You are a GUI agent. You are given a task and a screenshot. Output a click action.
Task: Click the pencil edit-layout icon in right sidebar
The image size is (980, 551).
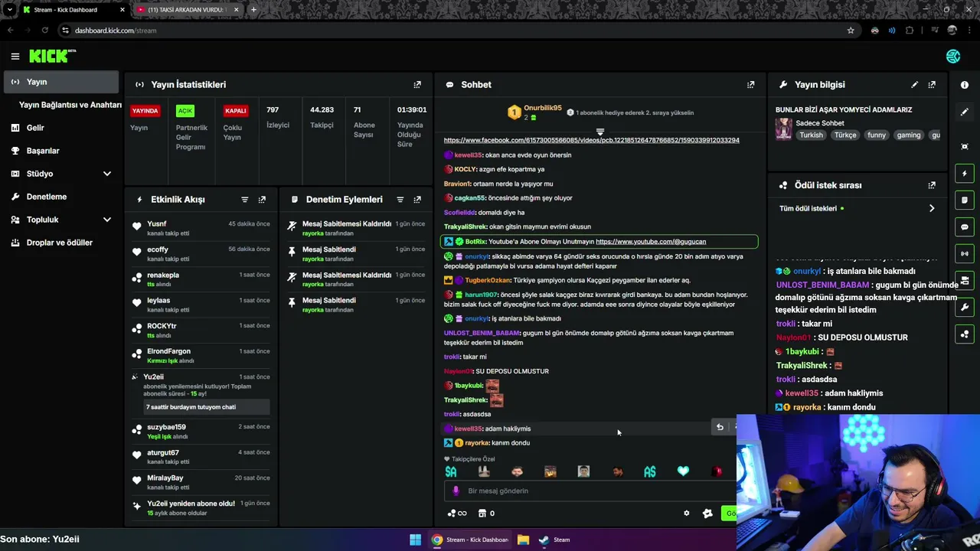pyautogui.click(x=965, y=112)
